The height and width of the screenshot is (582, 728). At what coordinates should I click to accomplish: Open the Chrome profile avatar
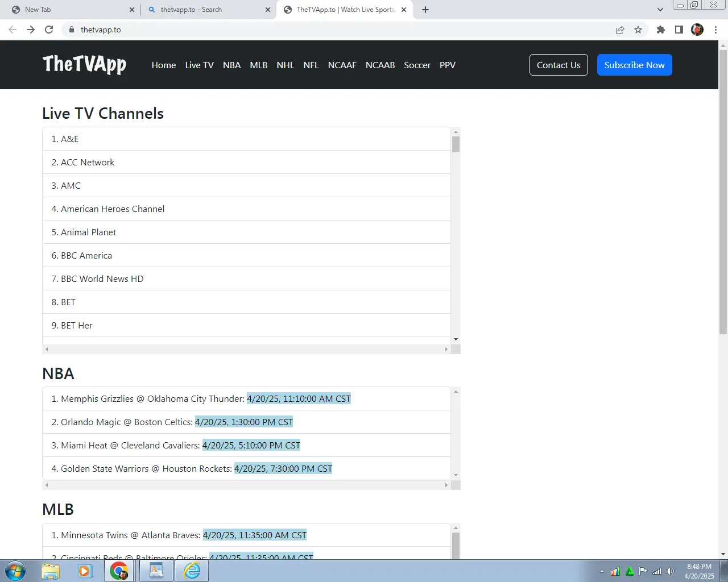point(697,30)
